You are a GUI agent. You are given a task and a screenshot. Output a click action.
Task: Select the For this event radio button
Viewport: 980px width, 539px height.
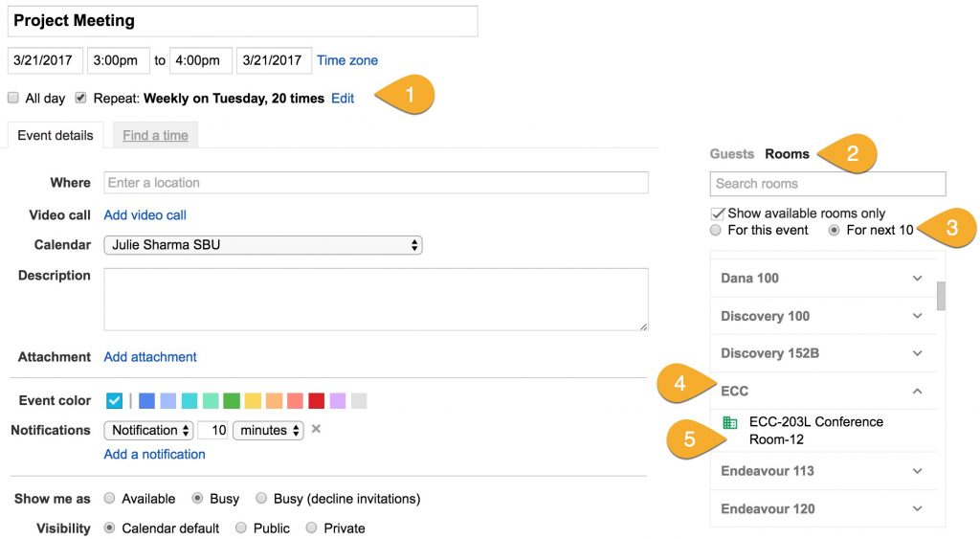(x=716, y=231)
